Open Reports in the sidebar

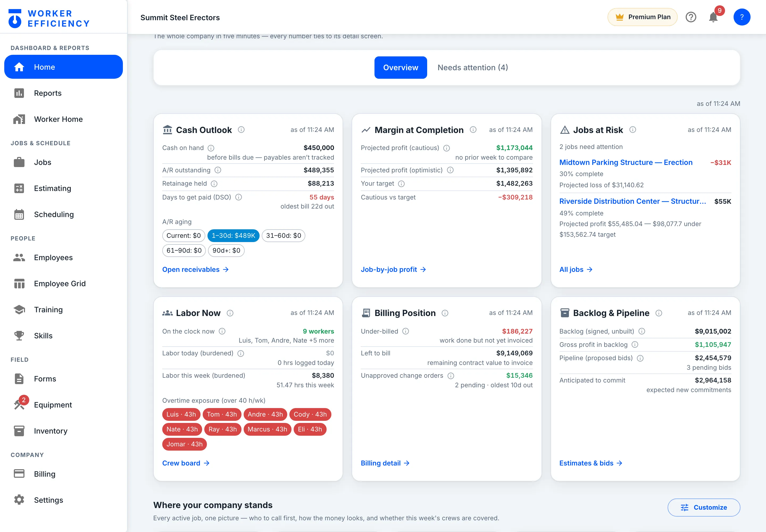(x=63, y=93)
